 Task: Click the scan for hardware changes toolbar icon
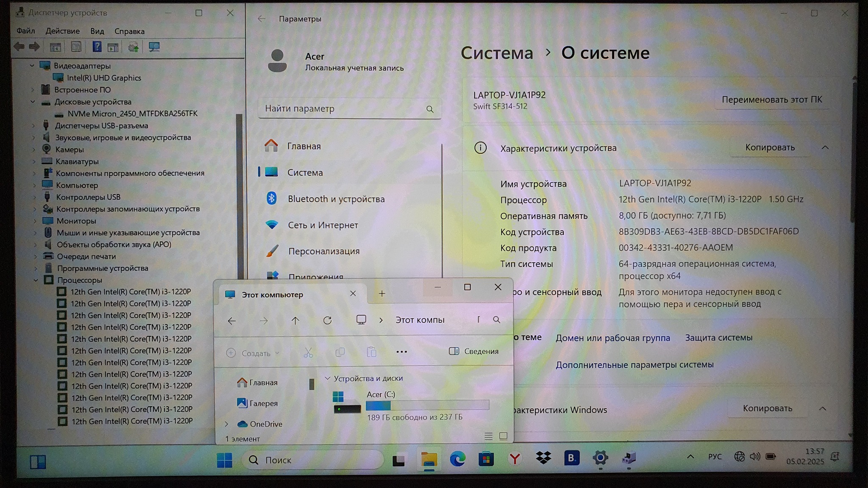pos(154,47)
